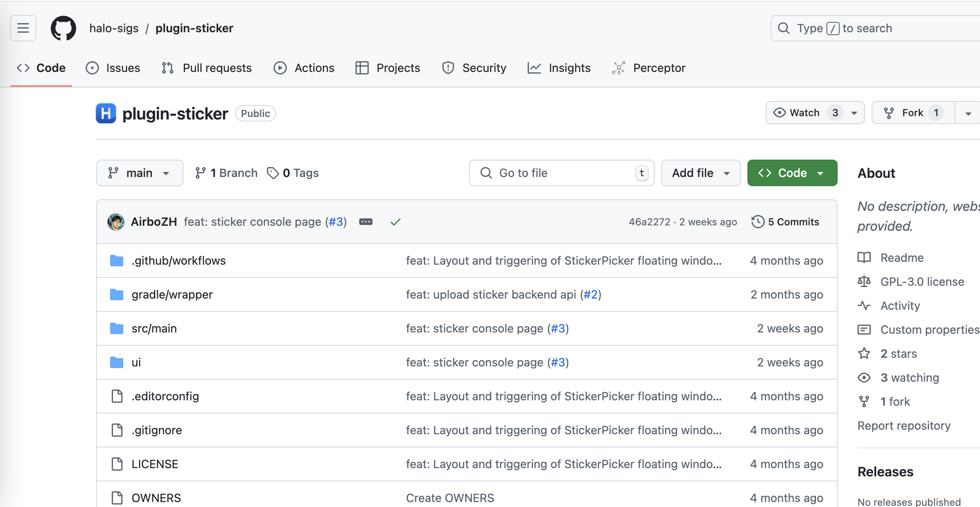Image resolution: width=980 pixels, height=507 pixels.
Task: Open the halo-sigs organization link
Action: (x=114, y=28)
